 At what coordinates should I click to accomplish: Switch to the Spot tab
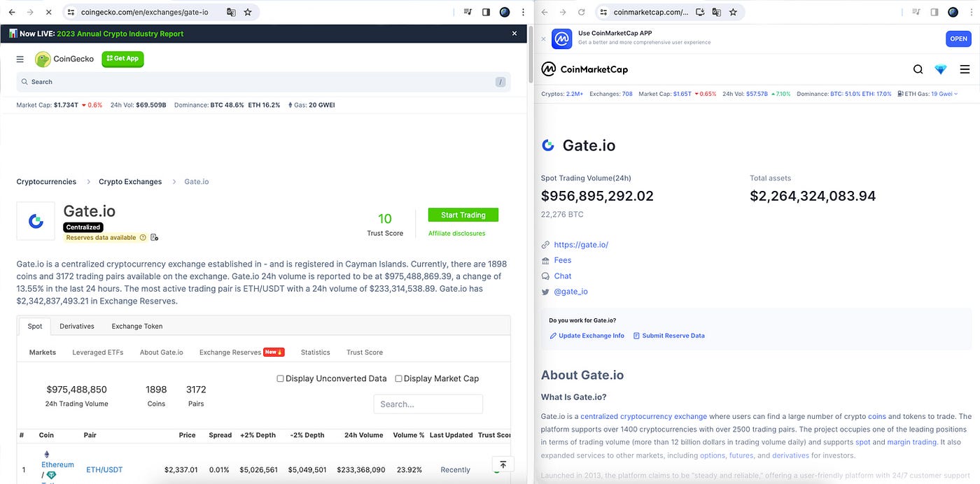click(x=35, y=326)
